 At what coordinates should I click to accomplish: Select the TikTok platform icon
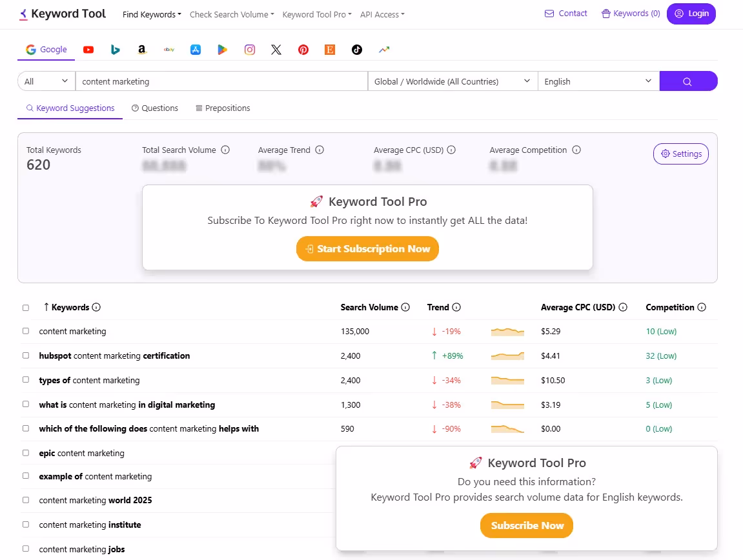[357, 50]
